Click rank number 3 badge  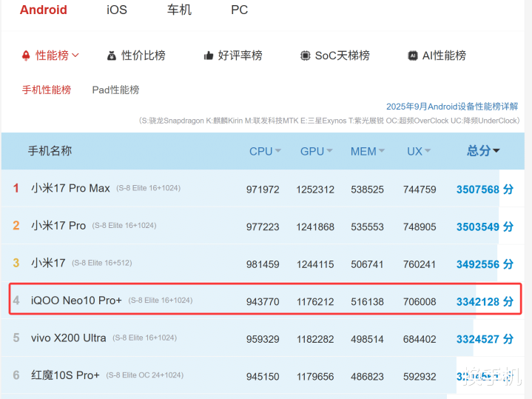pos(16,263)
